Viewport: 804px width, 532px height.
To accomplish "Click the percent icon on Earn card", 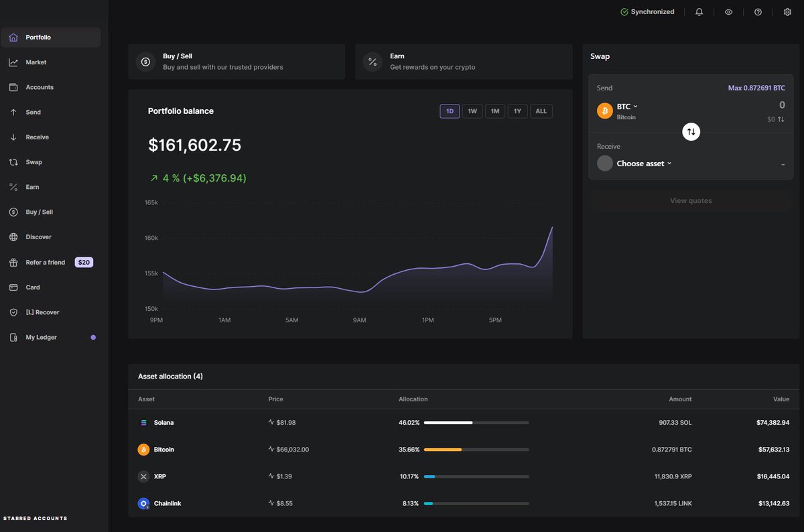I will (372, 62).
